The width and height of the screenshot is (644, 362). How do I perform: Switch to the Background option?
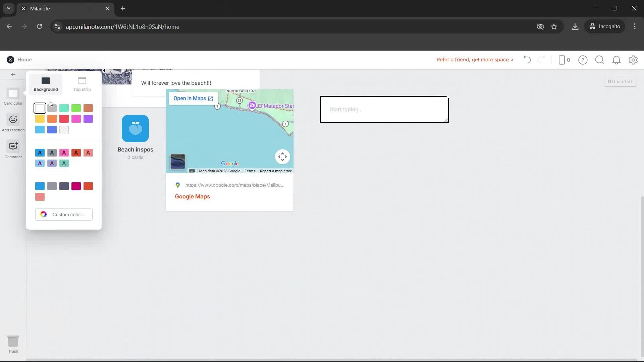tap(46, 83)
